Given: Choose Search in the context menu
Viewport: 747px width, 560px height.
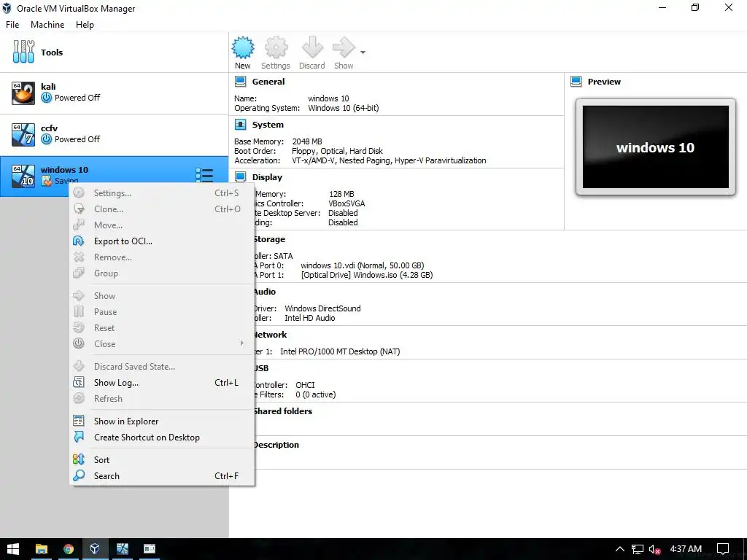Looking at the screenshot, I should point(162,475).
